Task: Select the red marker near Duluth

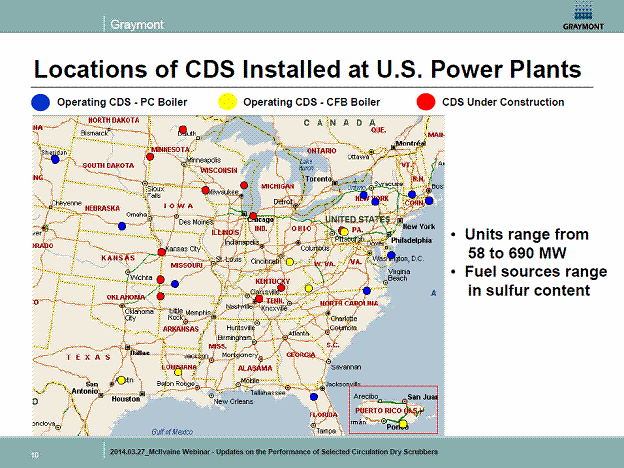Action: click(x=183, y=130)
